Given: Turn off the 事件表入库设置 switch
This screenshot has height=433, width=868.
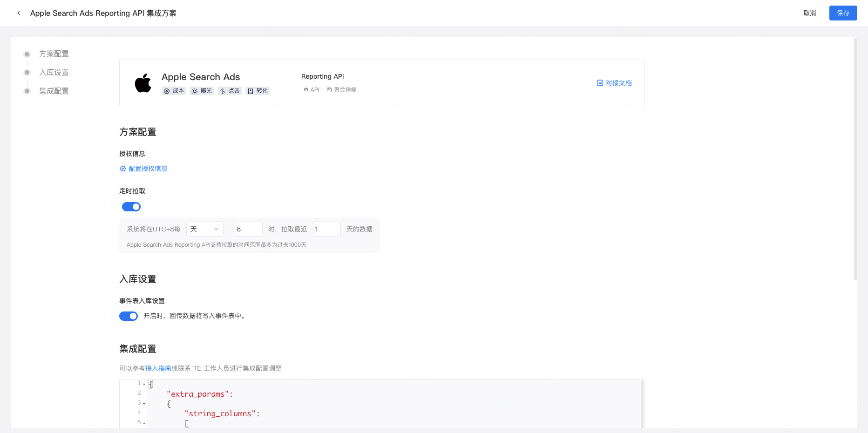Looking at the screenshot, I should tap(129, 316).
